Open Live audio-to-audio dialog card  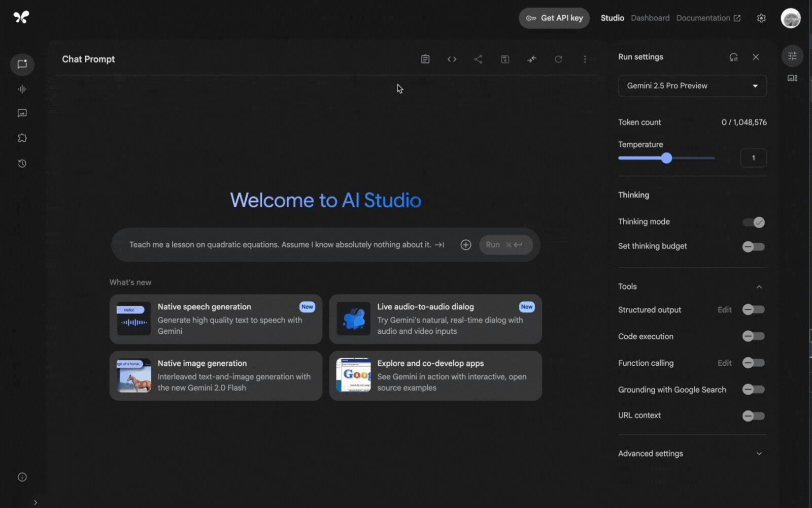(x=435, y=319)
